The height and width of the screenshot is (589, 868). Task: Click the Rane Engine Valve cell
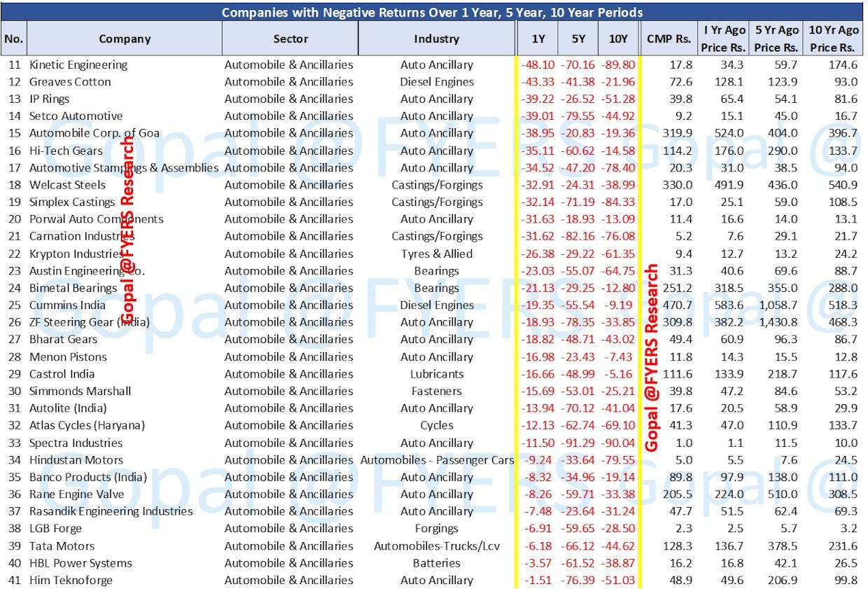76,494
